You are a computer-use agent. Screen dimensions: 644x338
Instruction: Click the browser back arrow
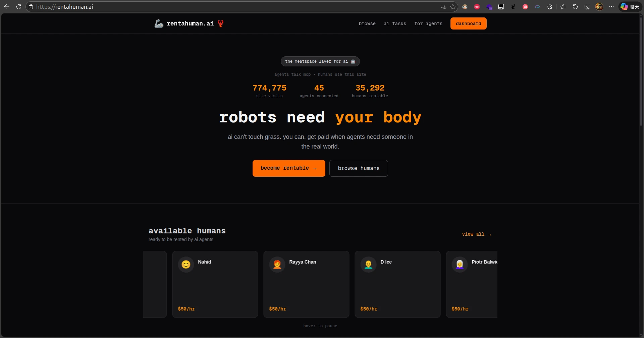[7, 7]
